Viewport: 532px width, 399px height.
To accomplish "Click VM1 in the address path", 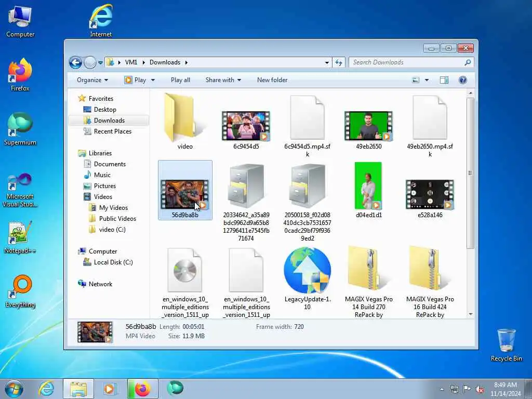I will (131, 62).
